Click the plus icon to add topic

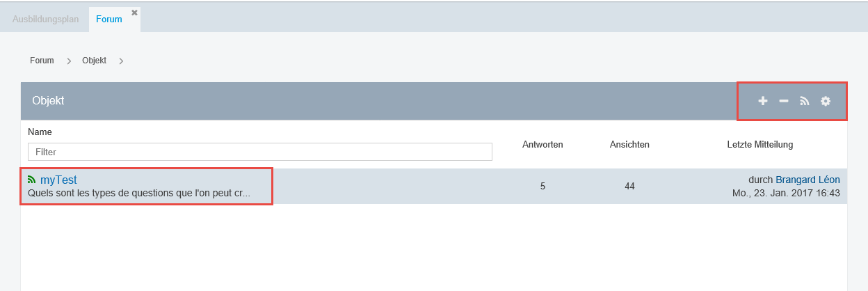coord(762,101)
